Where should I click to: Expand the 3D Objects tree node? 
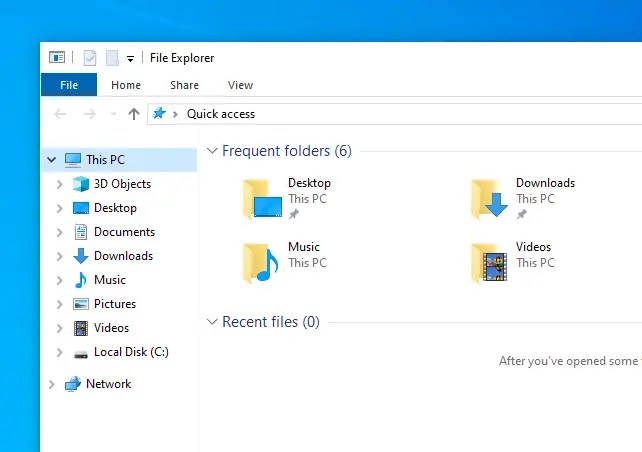coord(60,184)
